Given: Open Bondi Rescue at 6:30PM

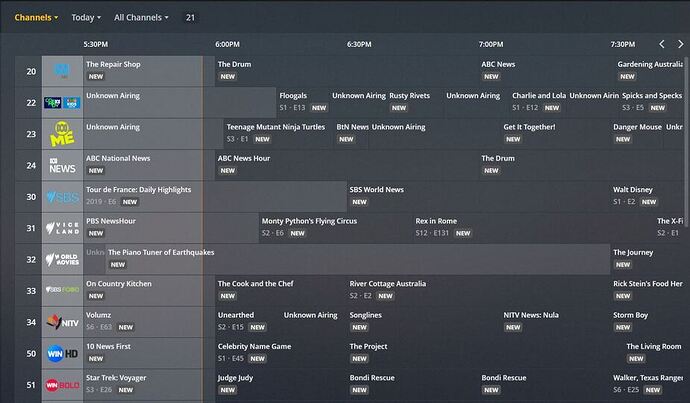Looking at the screenshot, I should click(412, 385).
